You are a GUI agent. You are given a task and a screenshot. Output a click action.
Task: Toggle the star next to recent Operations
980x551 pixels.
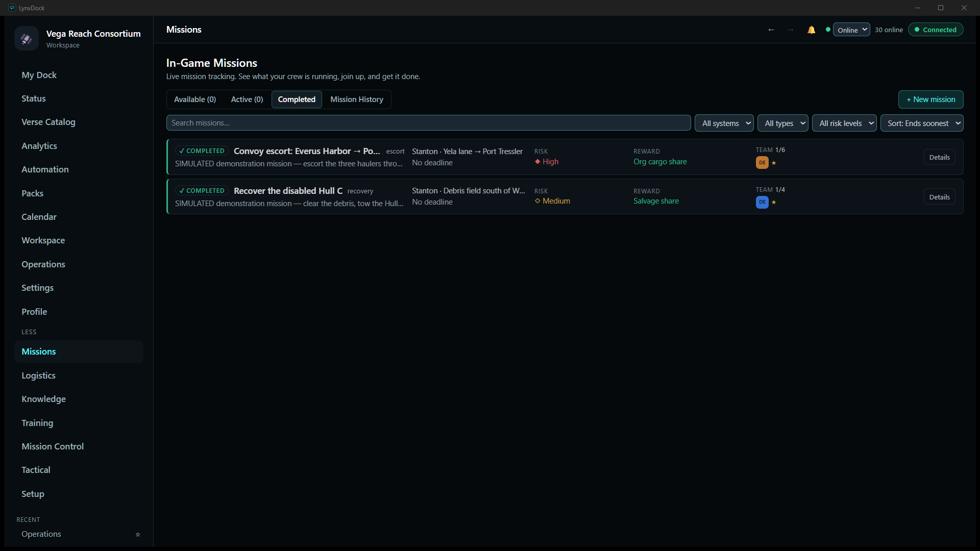[x=138, y=535]
